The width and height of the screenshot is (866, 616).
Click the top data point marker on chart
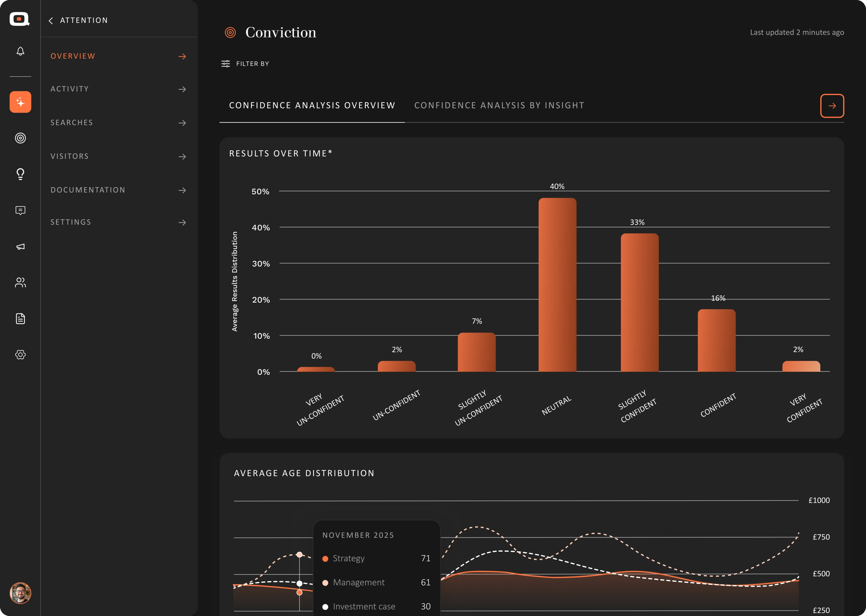(x=299, y=555)
